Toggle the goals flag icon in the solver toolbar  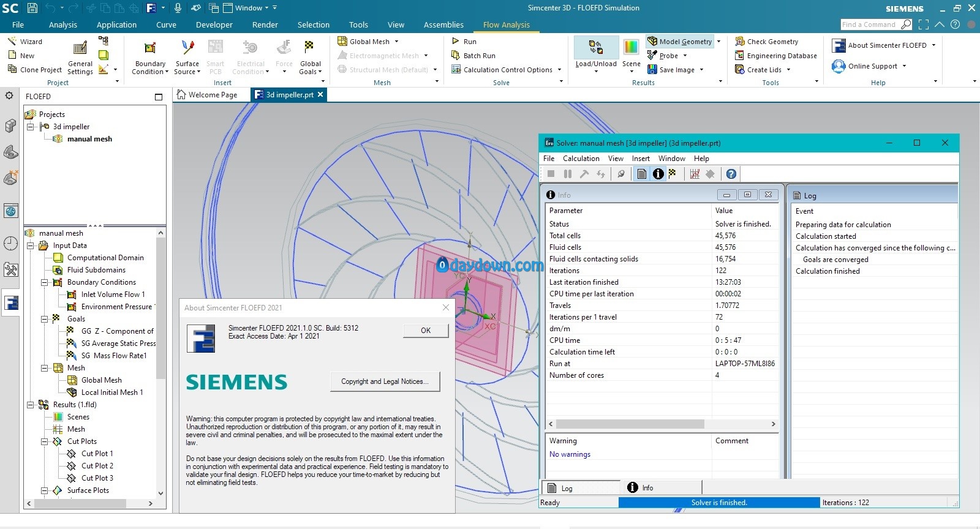672,174
